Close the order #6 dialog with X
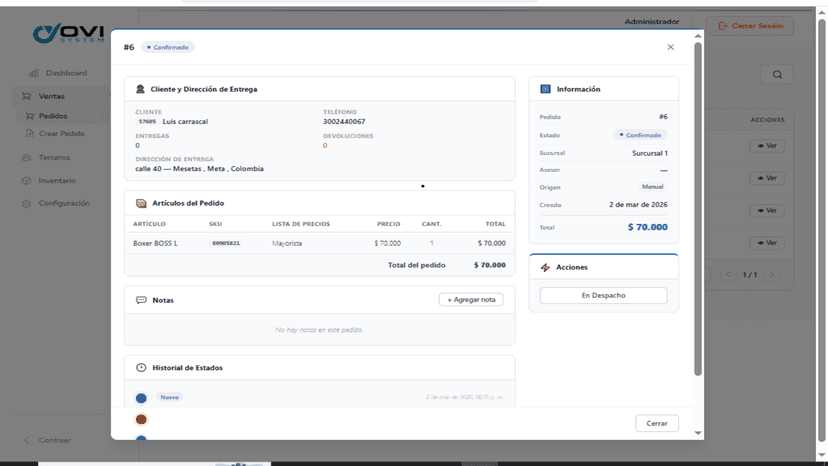Screen dimensions: 828x466 pyautogui.click(x=670, y=47)
